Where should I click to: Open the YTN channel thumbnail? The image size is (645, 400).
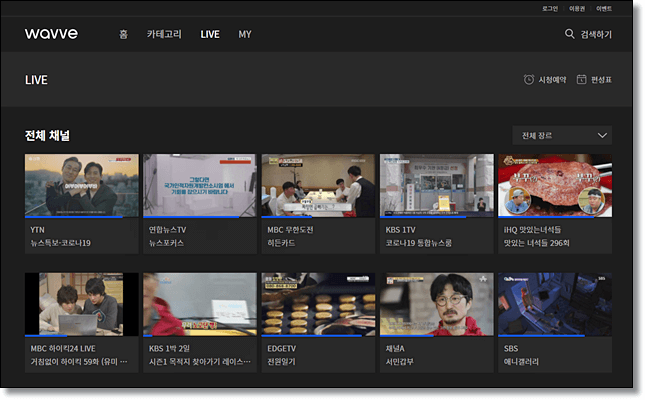coord(81,185)
